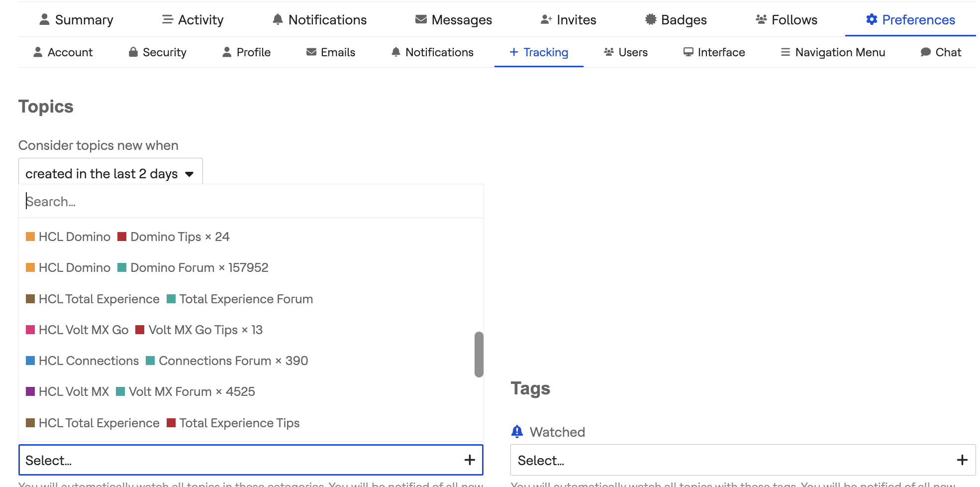This screenshot has height=487, width=980.
Task: Open the Messages tab
Action: (x=453, y=19)
